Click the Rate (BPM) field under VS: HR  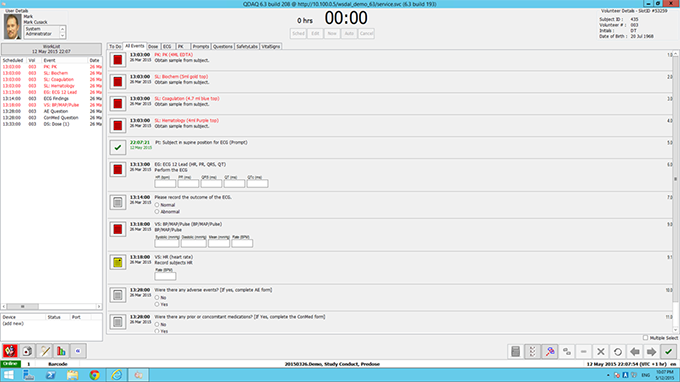click(x=165, y=276)
